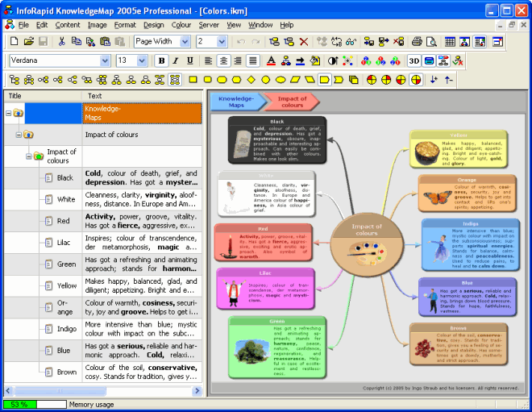This screenshot has height=412, width=532.
Task: Click the new document icon
Action: click(x=14, y=41)
